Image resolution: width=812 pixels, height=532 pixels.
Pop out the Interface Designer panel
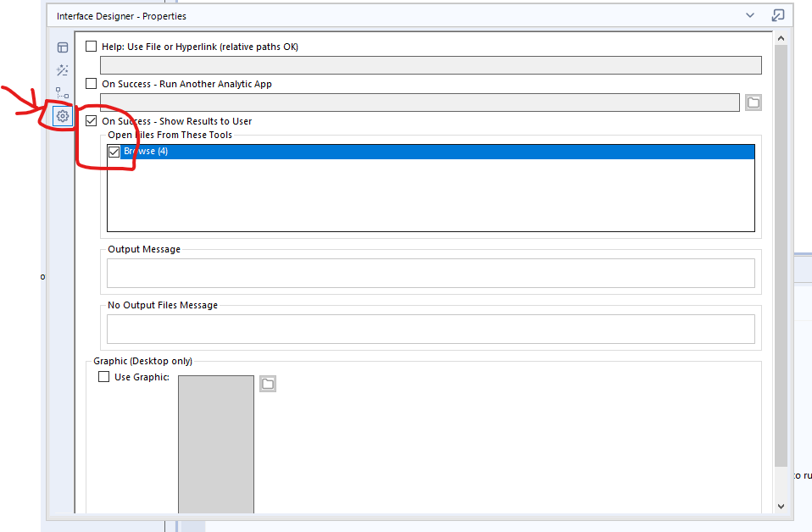point(776,15)
